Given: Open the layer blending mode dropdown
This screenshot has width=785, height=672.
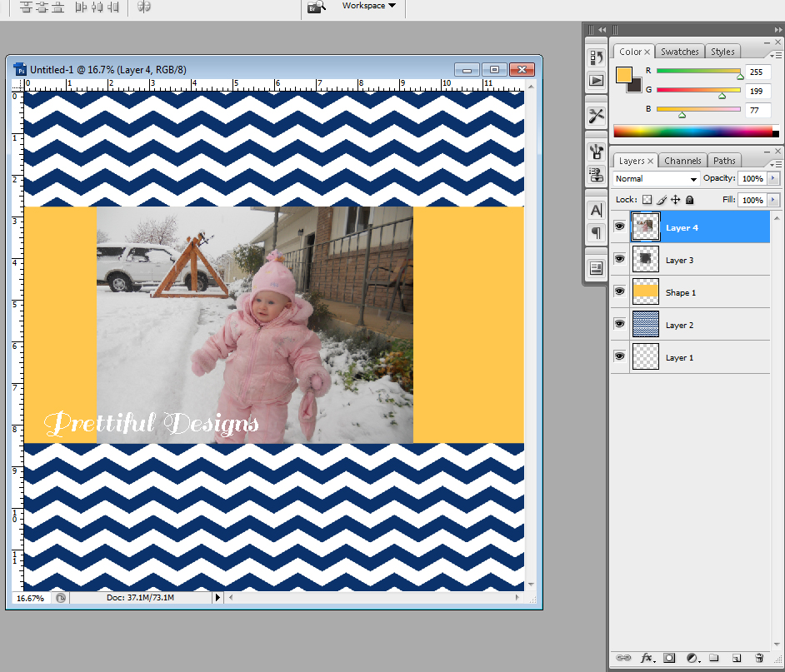Looking at the screenshot, I should [x=655, y=178].
